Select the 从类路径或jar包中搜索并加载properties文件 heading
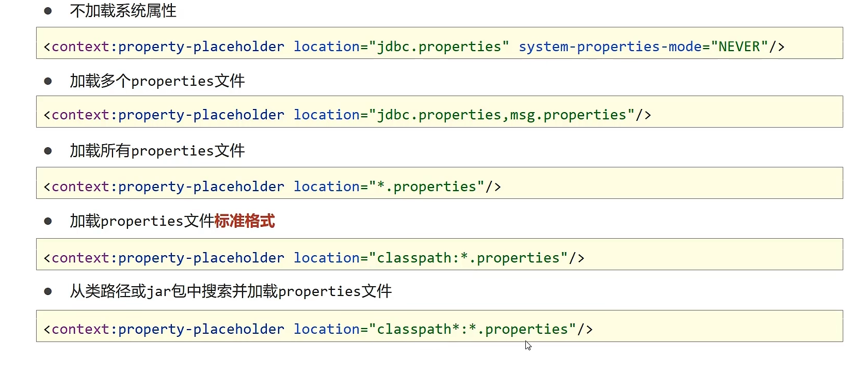Viewport: 868px width, 373px height. (231, 291)
